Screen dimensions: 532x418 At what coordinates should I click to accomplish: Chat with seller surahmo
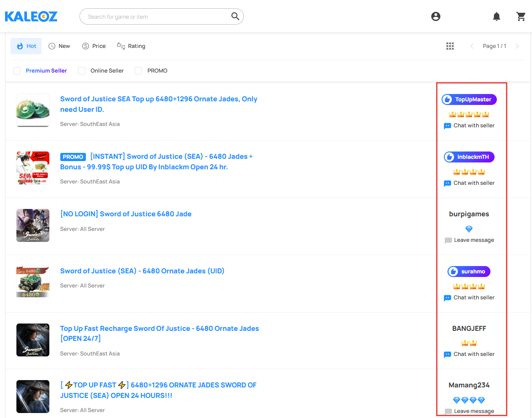coord(469,298)
